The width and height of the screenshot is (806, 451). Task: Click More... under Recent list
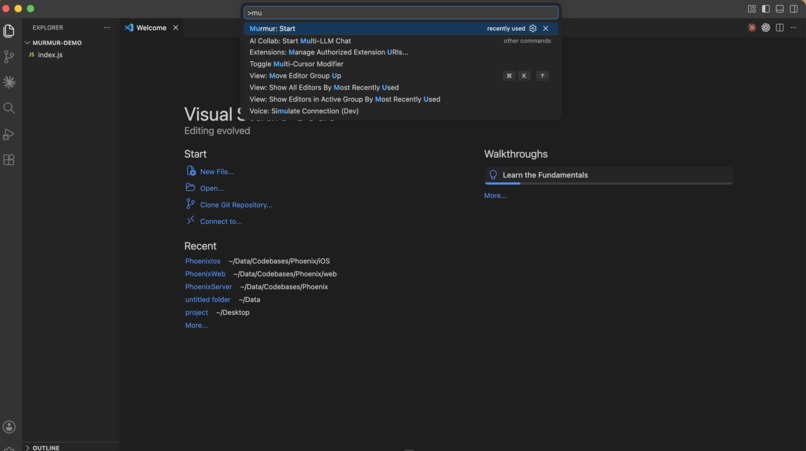tap(196, 326)
